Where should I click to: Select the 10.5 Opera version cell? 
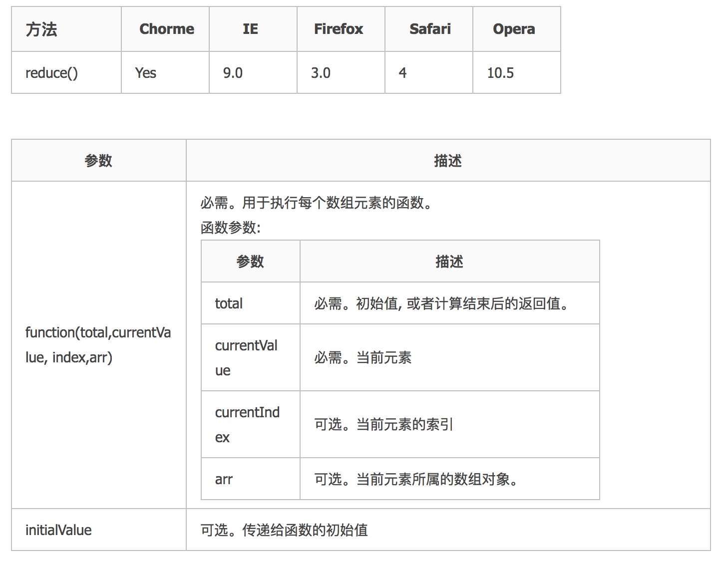[517, 72]
